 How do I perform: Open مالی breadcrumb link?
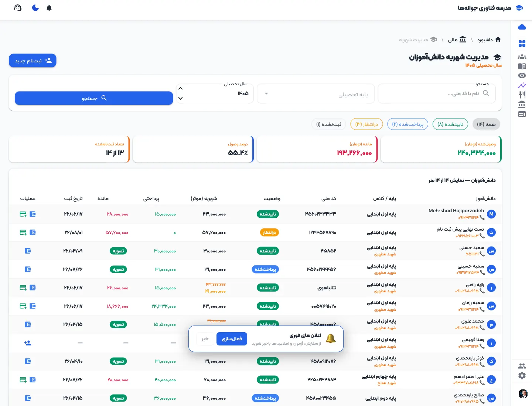[x=457, y=39]
